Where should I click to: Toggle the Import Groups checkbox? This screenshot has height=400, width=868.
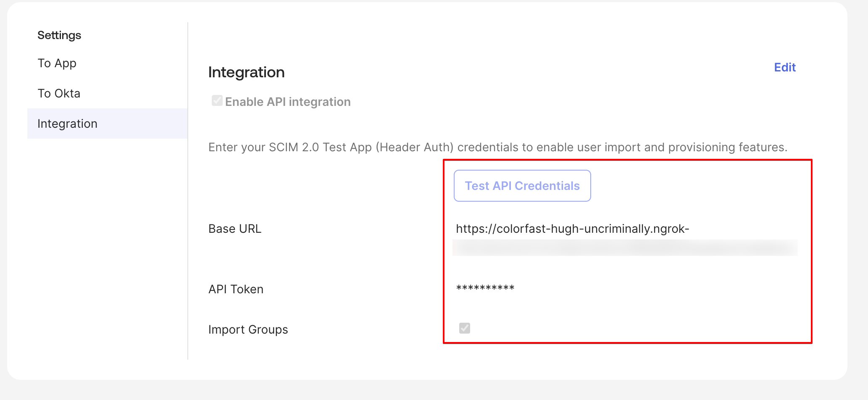[x=465, y=328]
